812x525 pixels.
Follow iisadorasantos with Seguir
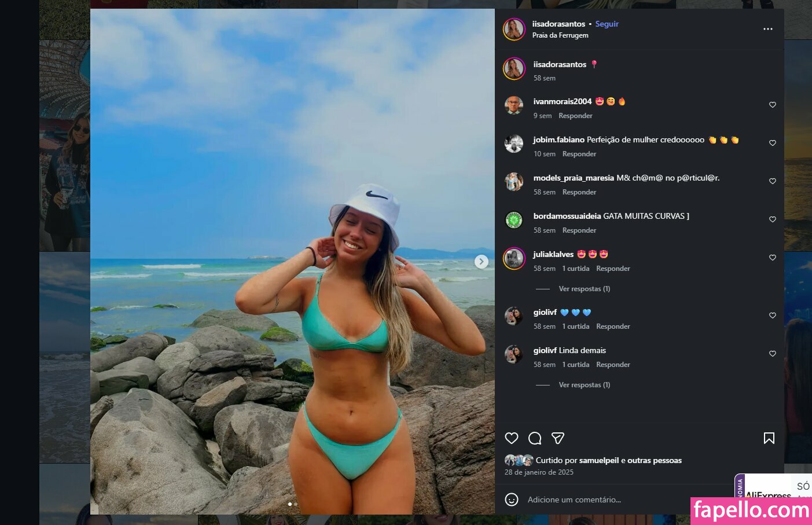607,24
